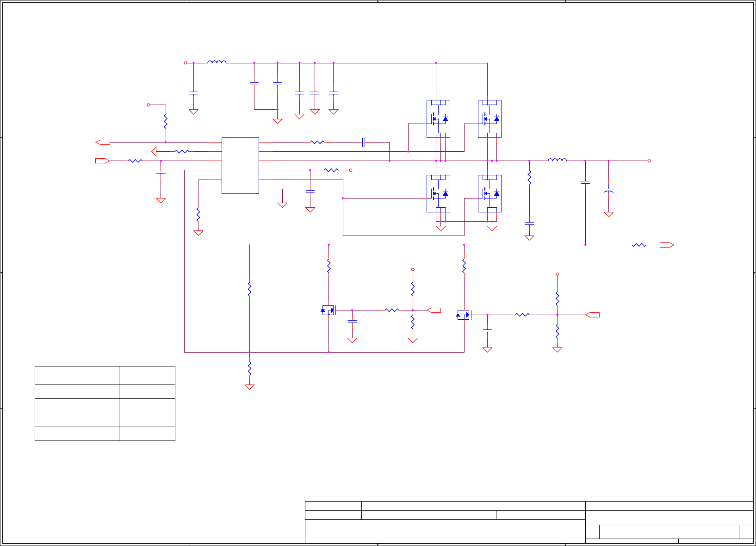Select the resistor before the feedback rail output port

pos(639,245)
